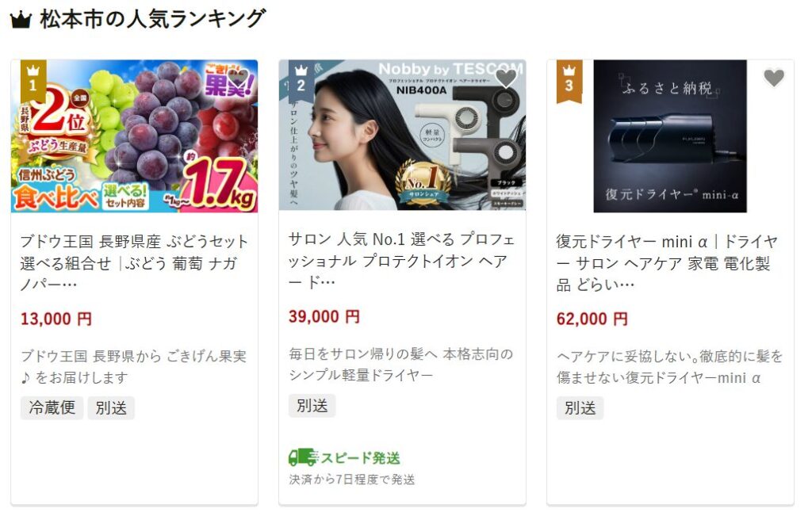Click the 39,000 円 price
The width and height of the screenshot is (812, 516).
(x=324, y=316)
